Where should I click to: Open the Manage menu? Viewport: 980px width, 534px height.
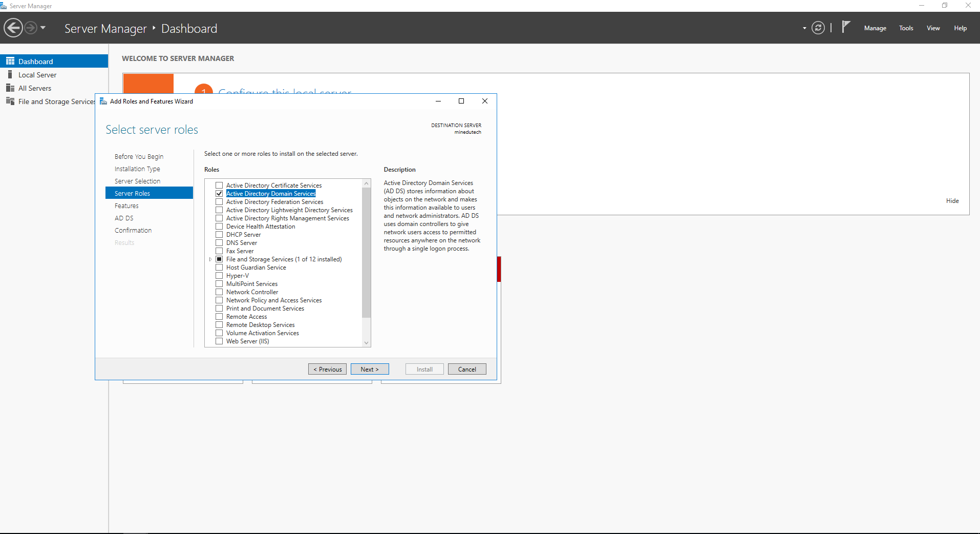tap(875, 28)
